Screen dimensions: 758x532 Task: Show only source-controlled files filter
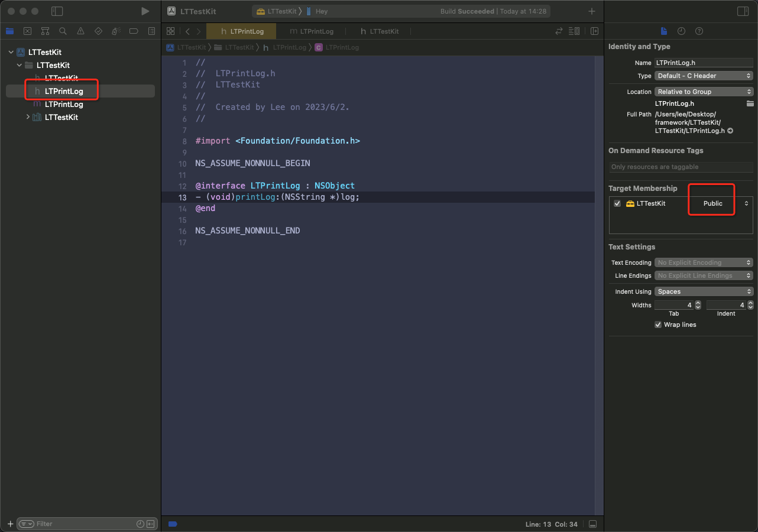coord(150,524)
